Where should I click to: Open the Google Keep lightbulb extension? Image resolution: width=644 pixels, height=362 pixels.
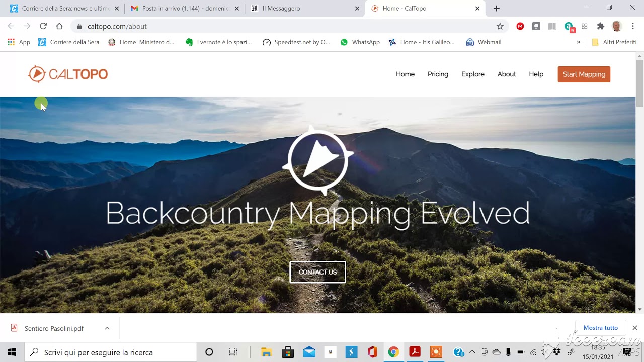[536, 26]
